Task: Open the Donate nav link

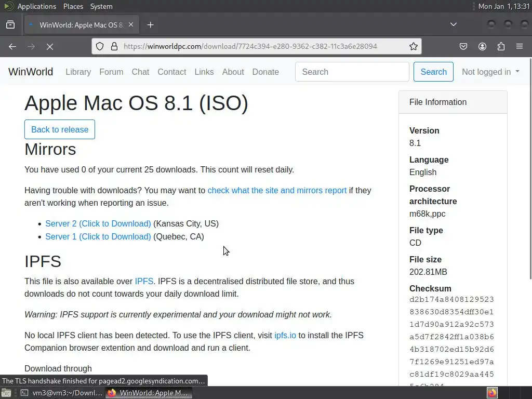Action: click(265, 72)
